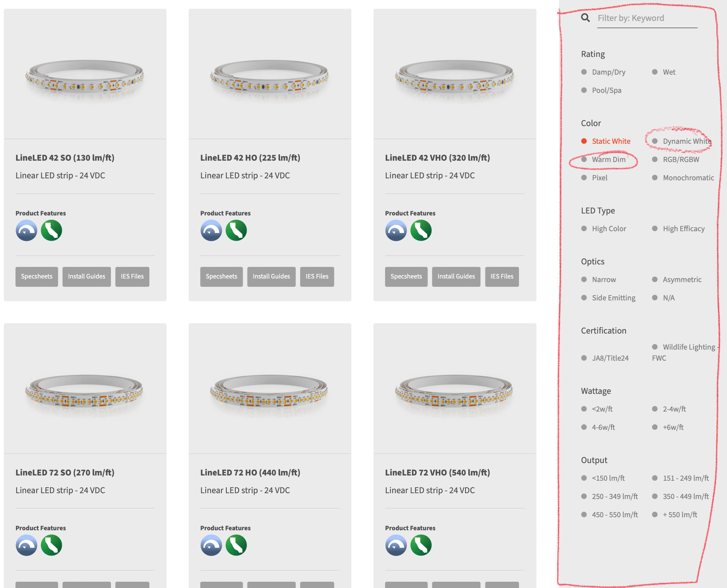Click green California icon on LineLED 42 SO
The height and width of the screenshot is (588, 727).
51,230
